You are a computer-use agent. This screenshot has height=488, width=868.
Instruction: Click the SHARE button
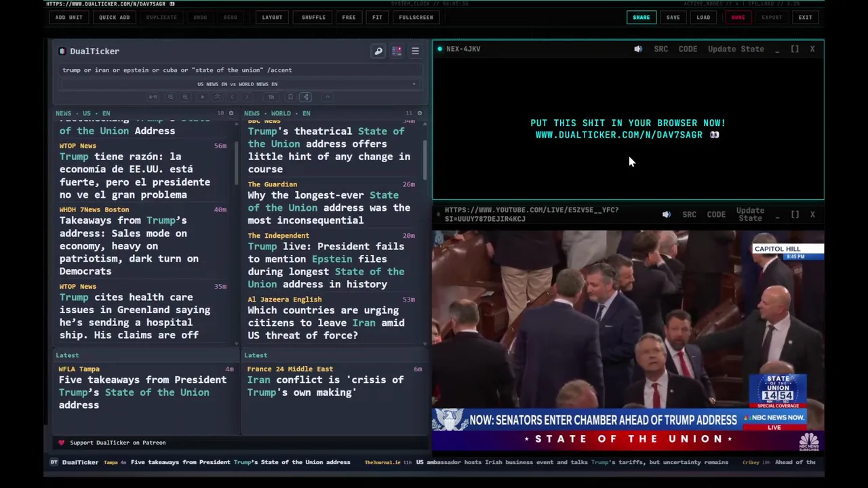click(642, 17)
